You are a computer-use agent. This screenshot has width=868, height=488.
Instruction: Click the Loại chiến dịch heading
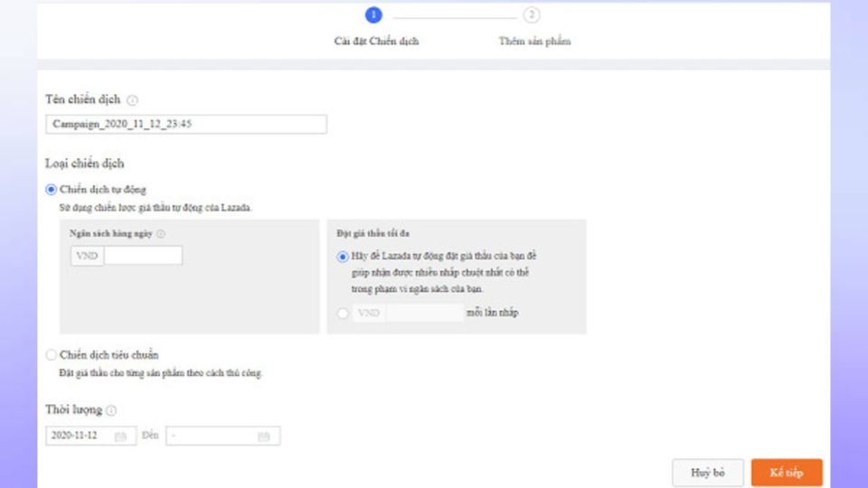[85, 164]
